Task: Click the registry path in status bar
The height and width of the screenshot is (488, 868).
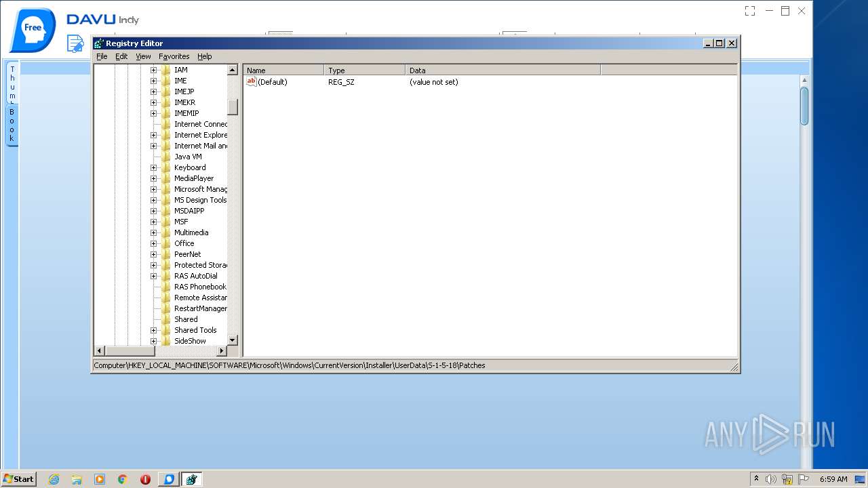Action: tap(290, 365)
